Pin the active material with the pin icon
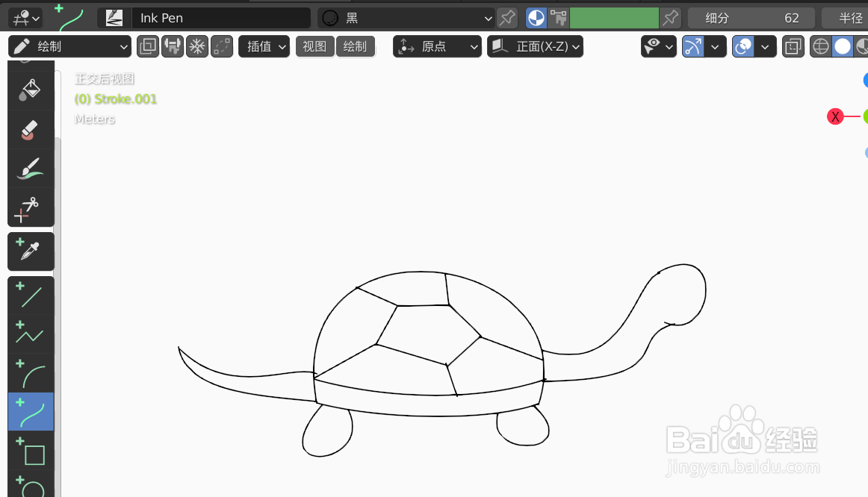Image resolution: width=868 pixels, height=497 pixels. pos(507,17)
